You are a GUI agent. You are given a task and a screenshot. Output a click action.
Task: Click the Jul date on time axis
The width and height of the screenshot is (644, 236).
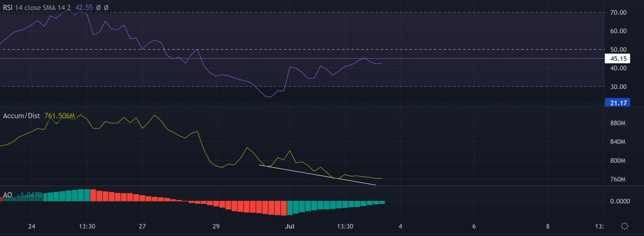click(290, 226)
